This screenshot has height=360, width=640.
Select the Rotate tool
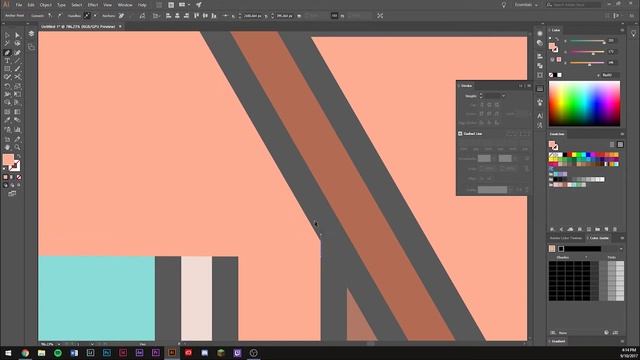click(7, 86)
